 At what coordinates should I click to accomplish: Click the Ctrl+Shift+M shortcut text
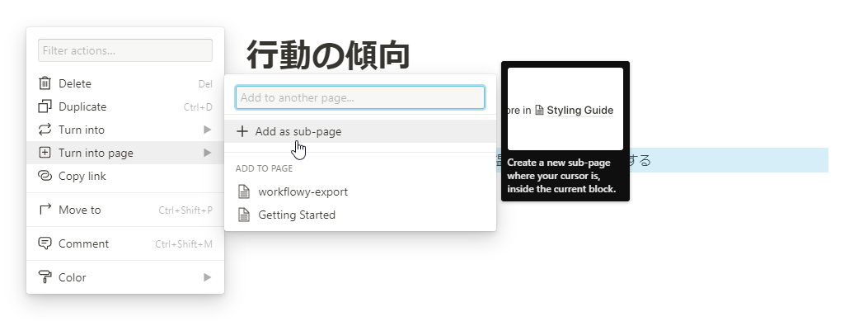click(184, 244)
